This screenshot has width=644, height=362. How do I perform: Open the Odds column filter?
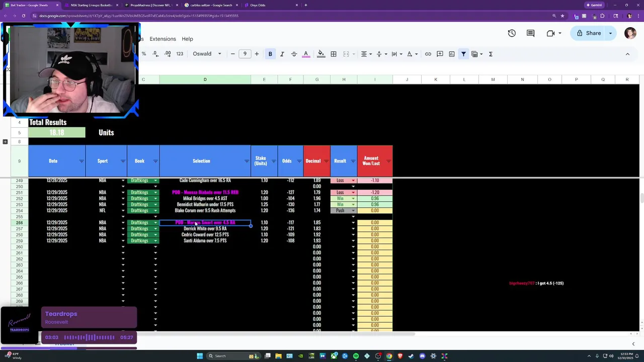click(299, 161)
